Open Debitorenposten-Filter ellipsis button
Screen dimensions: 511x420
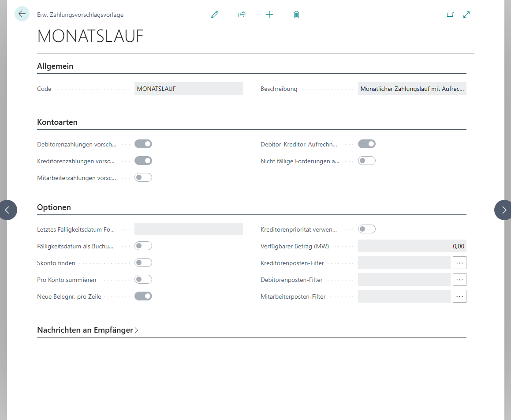[459, 279]
